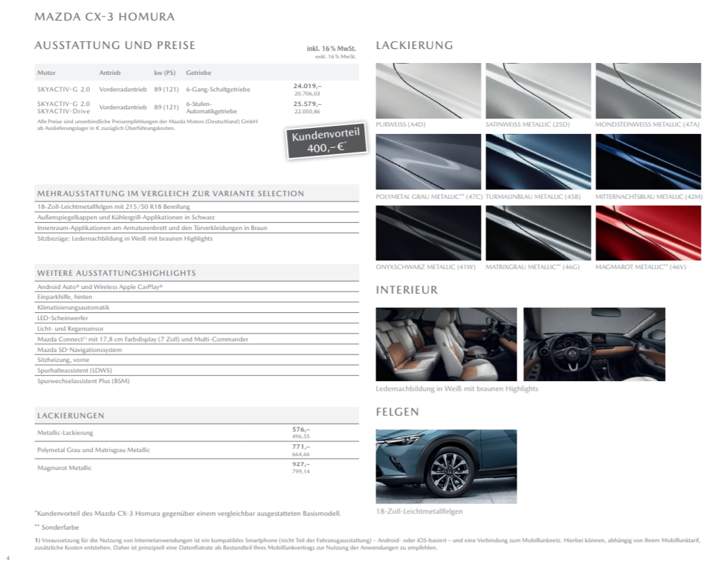Viewport: 728px width, 564px height.
Task: Click the price 927,–
Action: tap(301, 464)
